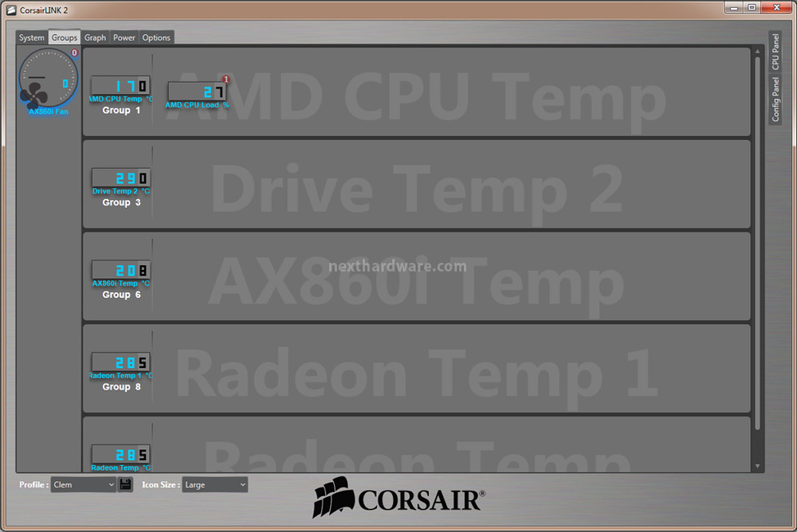Open the System tab

pos(32,37)
